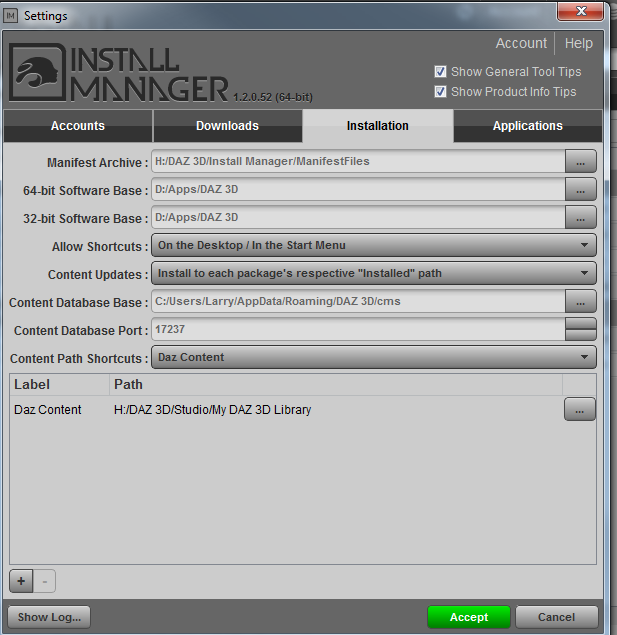Click the Content Database Port field
This screenshot has width=617, height=635.
click(x=358, y=329)
